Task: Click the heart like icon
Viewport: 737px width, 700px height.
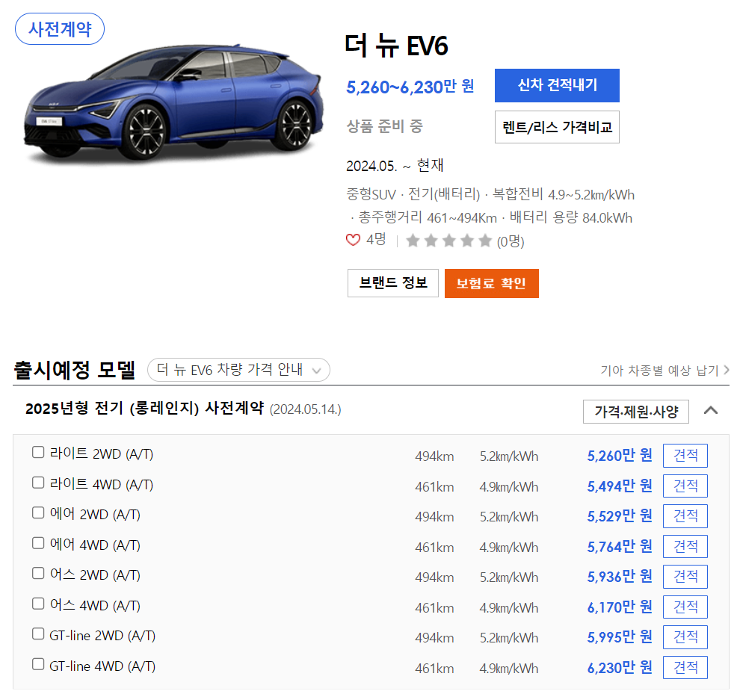Action: [353, 240]
